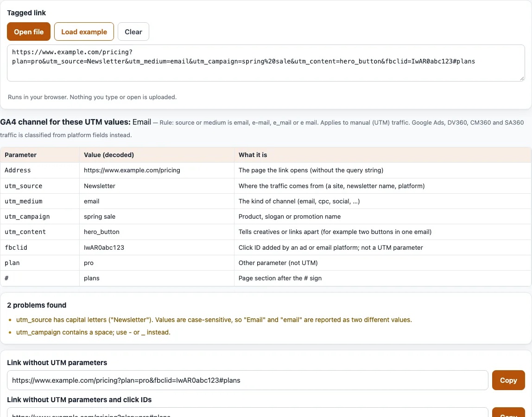Click 'Tells creatives or links apart' description
The width and height of the screenshot is (532, 417).
[x=335, y=232]
